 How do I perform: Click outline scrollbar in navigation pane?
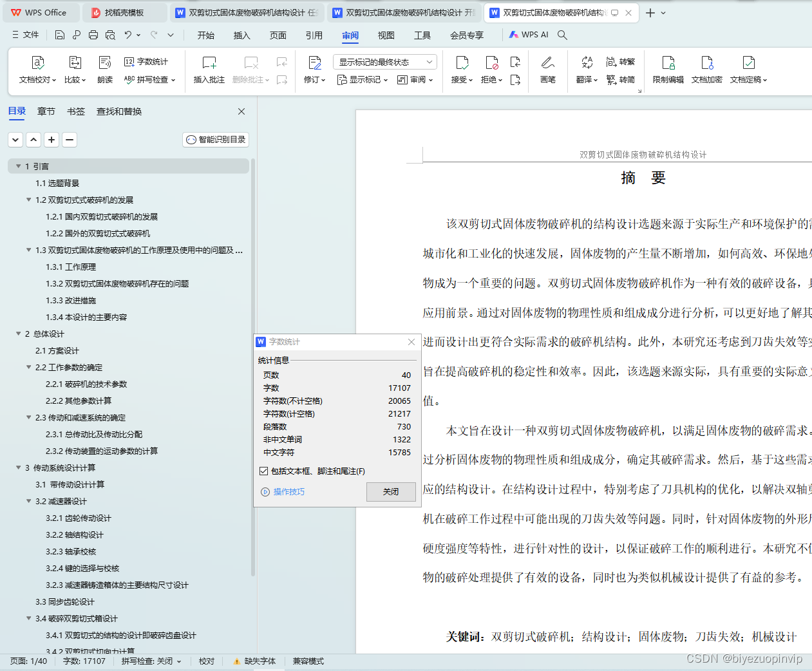coord(253,367)
